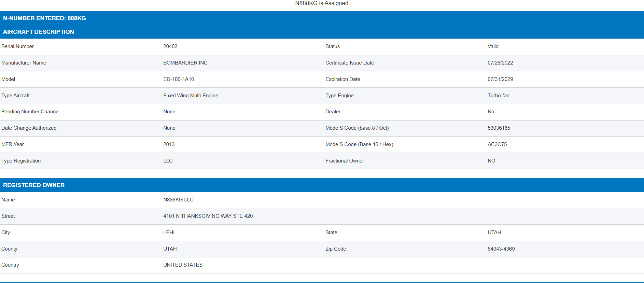Select Fractional Owner value 'NO'

click(491, 161)
